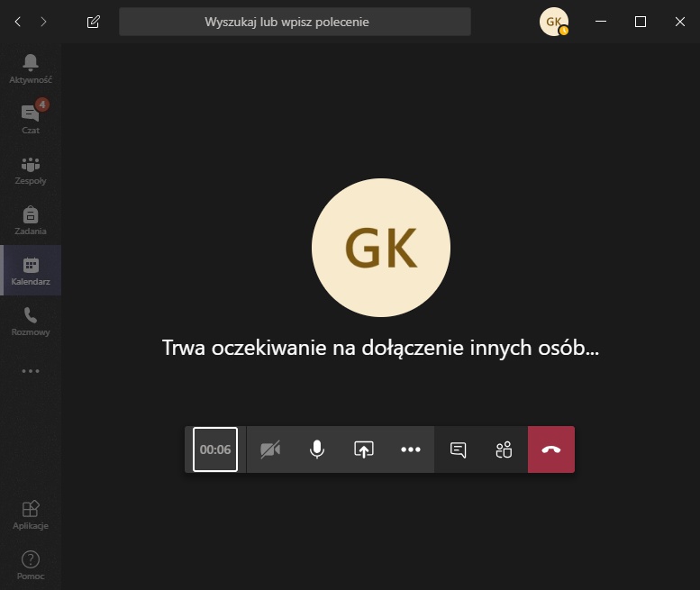This screenshot has height=590, width=700.
Task: Open the Aplikacje store
Action: point(31,515)
